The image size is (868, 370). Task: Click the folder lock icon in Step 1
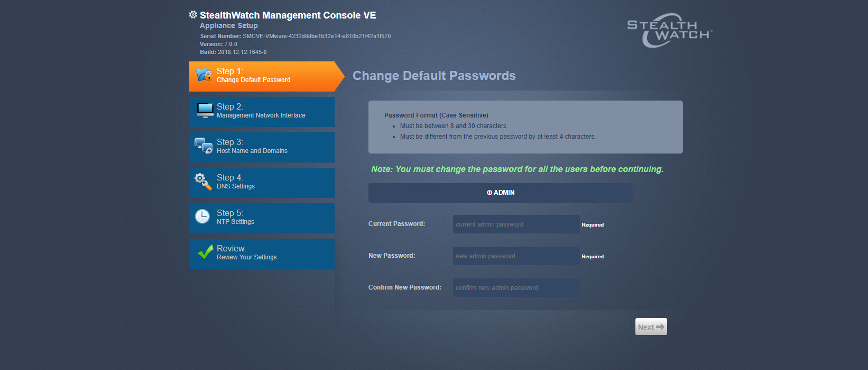204,75
